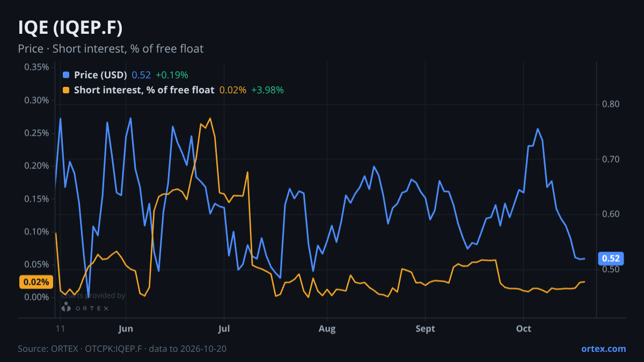Click the 0.60 right axis label
The width and height of the screenshot is (644, 362).
(x=611, y=214)
